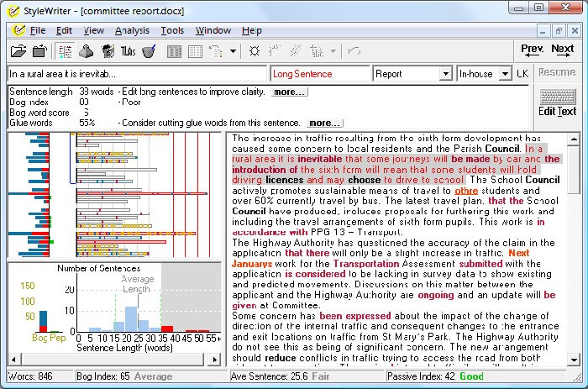Click the TLAs acronym checker icon
588x389 pixels.
click(128, 51)
